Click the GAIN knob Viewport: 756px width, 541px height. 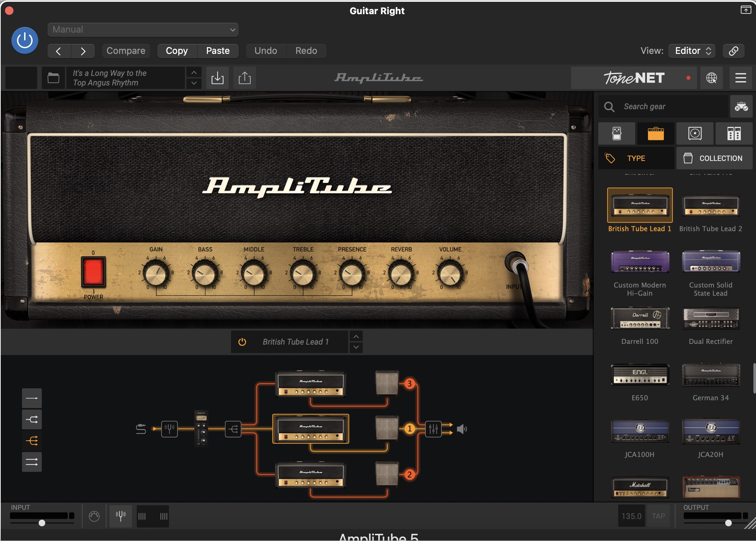(x=156, y=273)
